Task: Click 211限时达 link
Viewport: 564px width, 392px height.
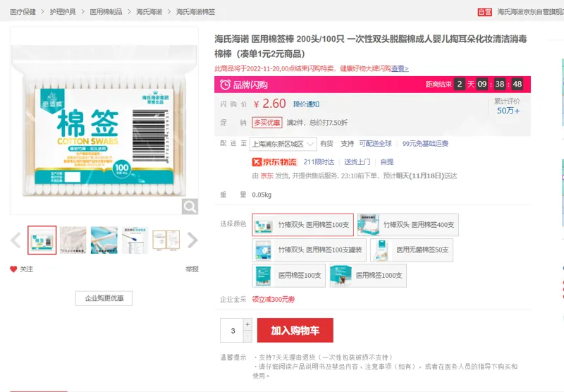Action: 319,162
